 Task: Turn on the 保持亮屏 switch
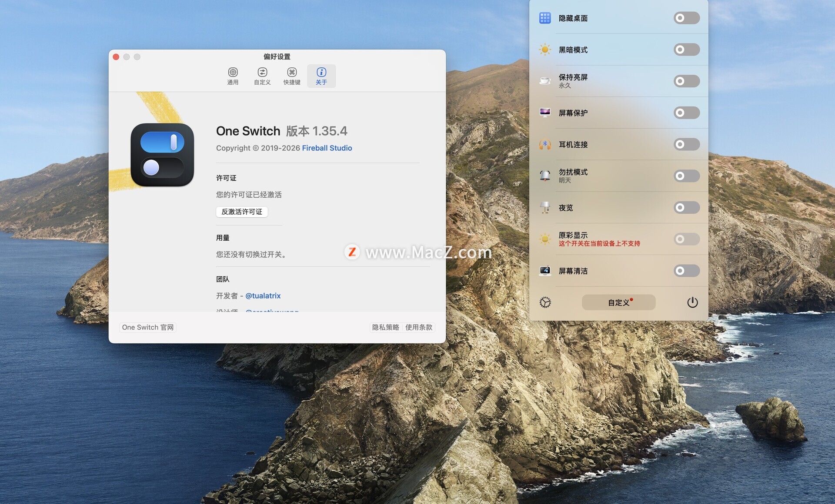[686, 81]
